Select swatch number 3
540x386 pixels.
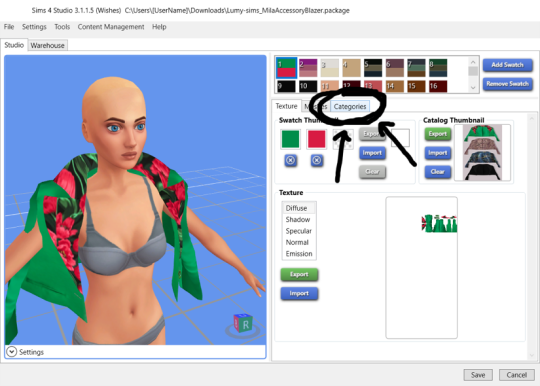(330, 68)
